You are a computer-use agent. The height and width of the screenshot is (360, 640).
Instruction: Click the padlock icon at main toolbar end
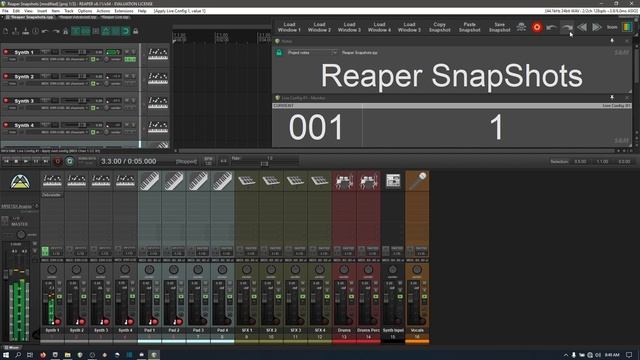coord(136,31)
